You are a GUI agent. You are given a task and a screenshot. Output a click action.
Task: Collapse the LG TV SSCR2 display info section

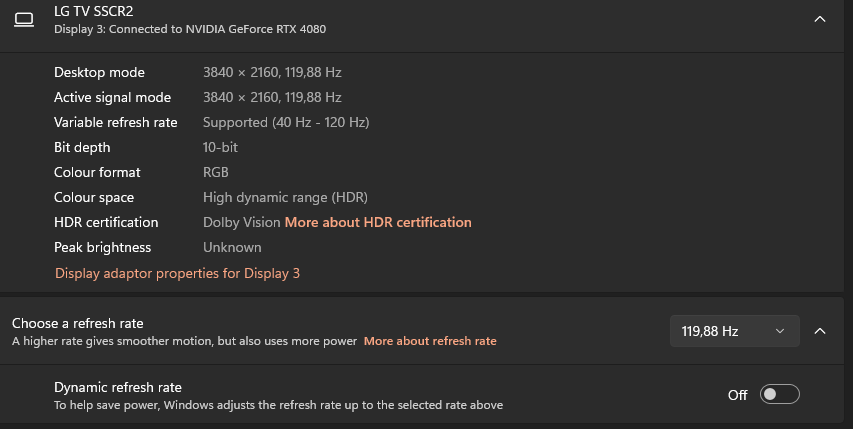tap(820, 19)
